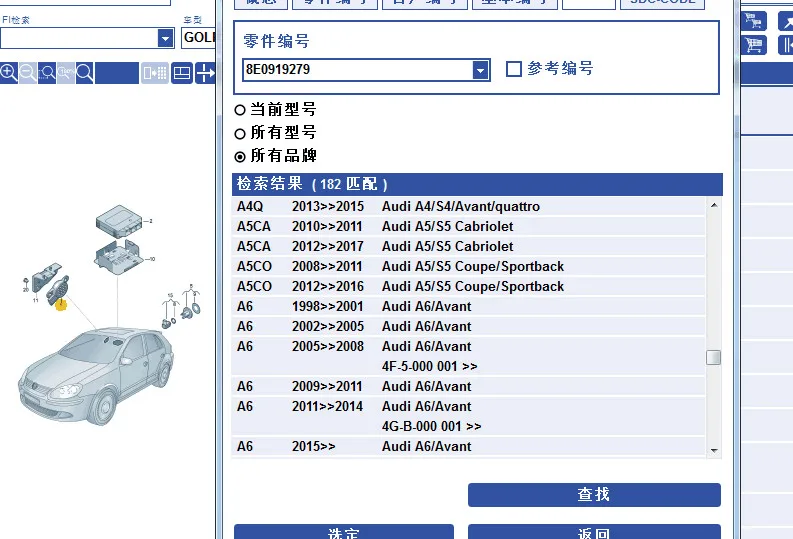This screenshot has height=539, width=793.
Task: Click the 查找 search button
Action: [x=594, y=495]
